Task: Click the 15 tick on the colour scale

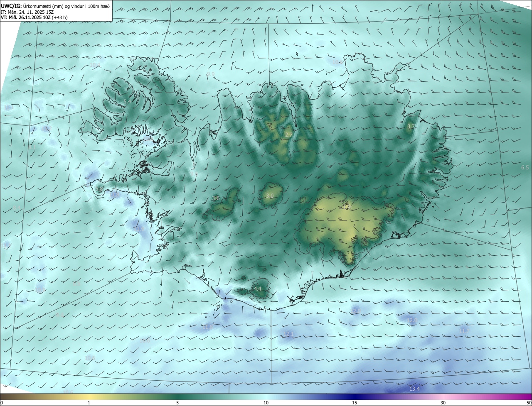Action: (x=355, y=403)
